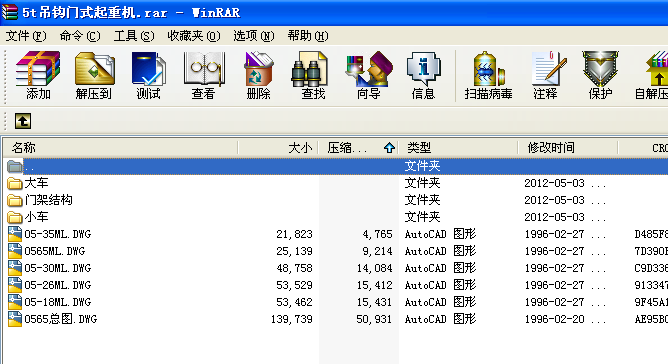
Task: Click the 05-30ML.DWG file icon
Action: click(x=15, y=268)
